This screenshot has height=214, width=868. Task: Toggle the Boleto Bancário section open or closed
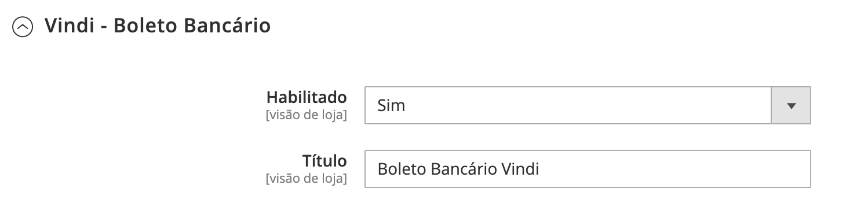(23, 27)
